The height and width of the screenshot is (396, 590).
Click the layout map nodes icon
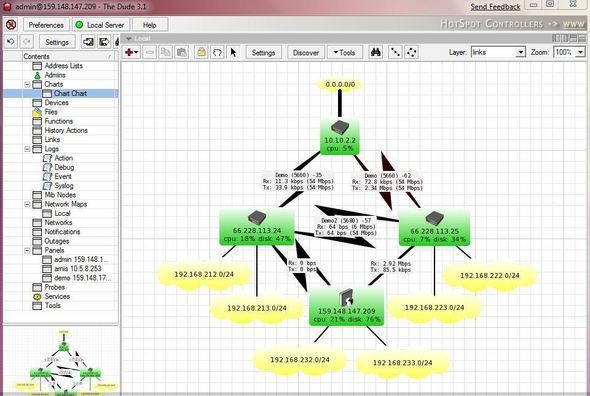point(395,52)
